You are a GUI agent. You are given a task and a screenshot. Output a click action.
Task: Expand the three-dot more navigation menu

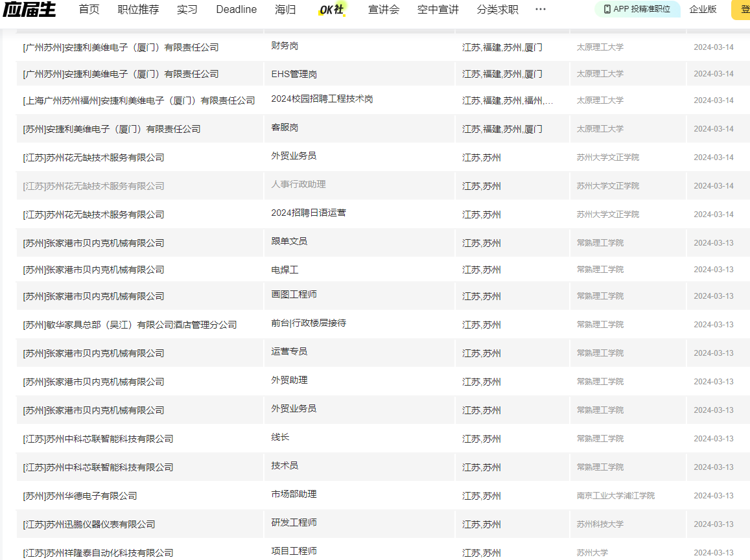tap(540, 10)
